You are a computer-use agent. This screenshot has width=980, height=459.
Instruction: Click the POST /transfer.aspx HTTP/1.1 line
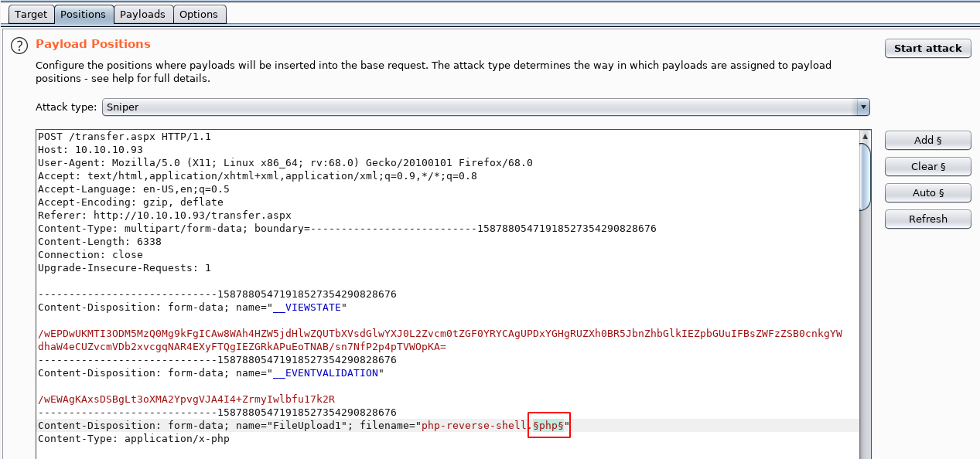[x=125, y=137]
